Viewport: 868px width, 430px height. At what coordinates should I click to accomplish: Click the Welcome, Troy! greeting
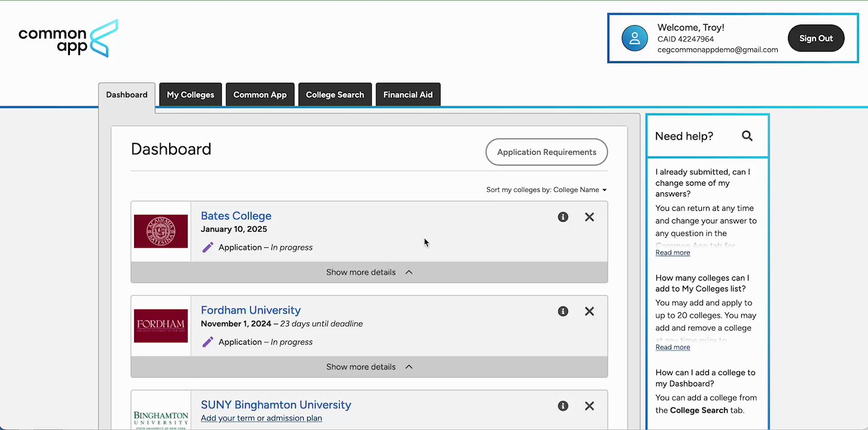click(x=691, y=27)
